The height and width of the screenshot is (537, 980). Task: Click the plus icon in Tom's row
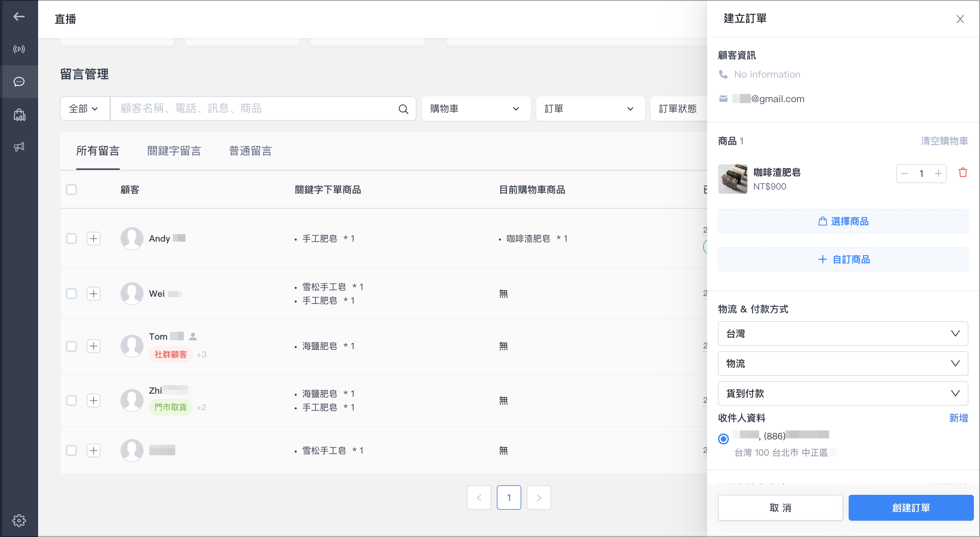tap(94, 346)
